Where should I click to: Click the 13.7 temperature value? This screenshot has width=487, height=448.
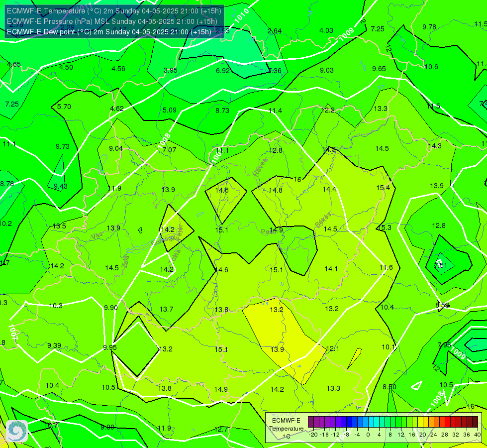click(x=166, y=309)
